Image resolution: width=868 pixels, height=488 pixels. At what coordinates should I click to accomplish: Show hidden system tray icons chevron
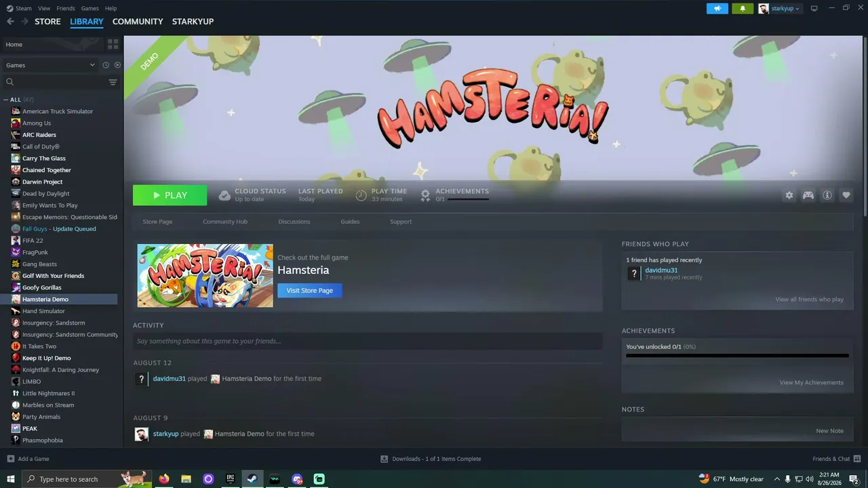[x=777, y=479]
